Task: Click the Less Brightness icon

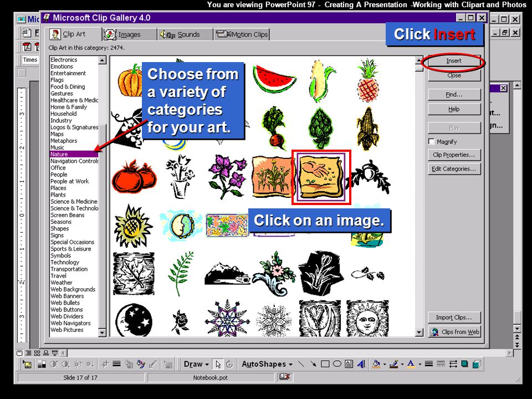Action: pyautogui.click(x=90, y=365)
